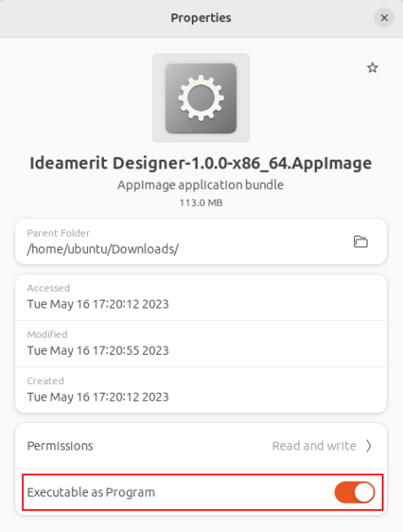This screenshot has width=403, height=532.
Task: Click the "Created" caption label
Action: pos(45,380)
